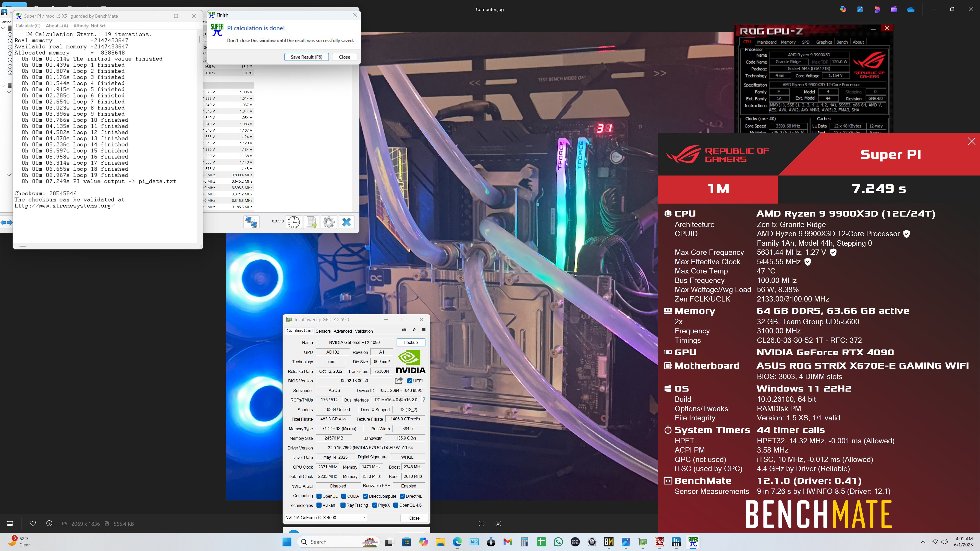Toggle OpenGL 4.6 checkbox in GPU-Z

pyautogui.click(x=396, y=505)
